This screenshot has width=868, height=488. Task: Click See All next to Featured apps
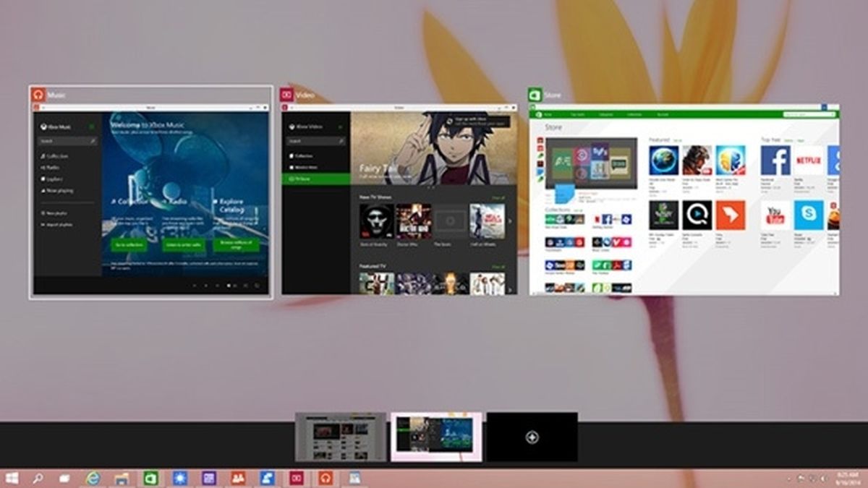(x=678, y=140)
